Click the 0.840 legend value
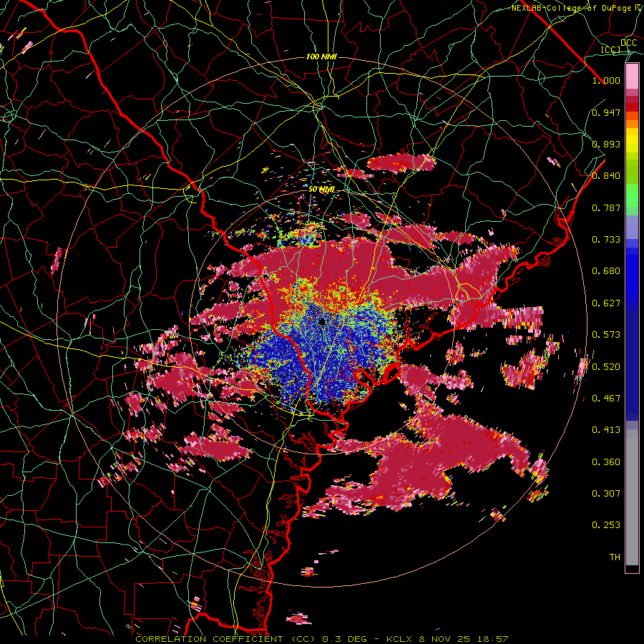 pos(606,176)
